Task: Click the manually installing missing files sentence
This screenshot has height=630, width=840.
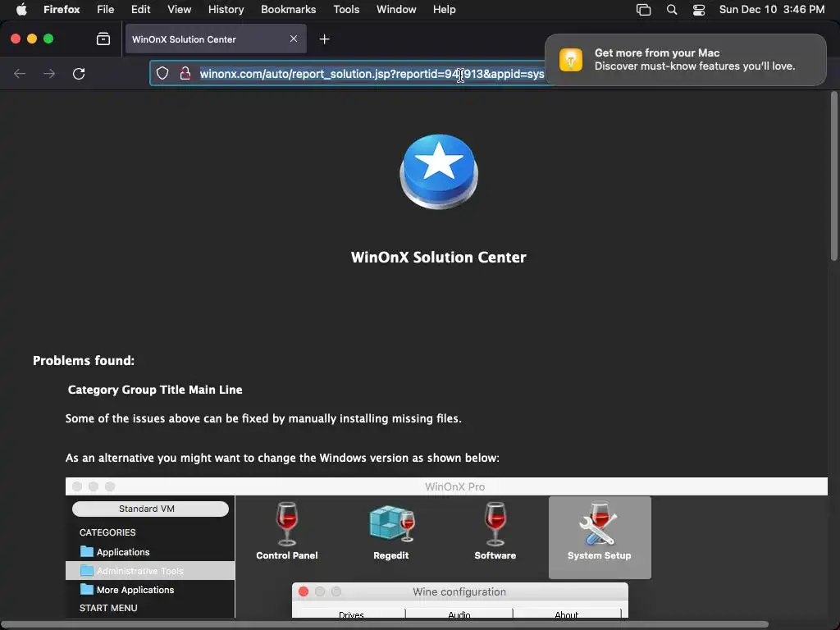Action: pyautogui.click(x=263, y=418)
